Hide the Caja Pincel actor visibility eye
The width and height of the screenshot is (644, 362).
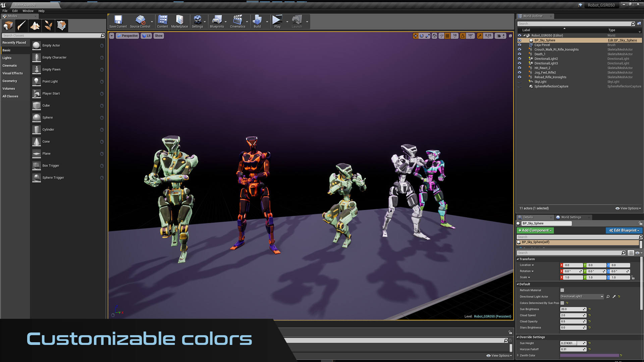tap(520, 45)
